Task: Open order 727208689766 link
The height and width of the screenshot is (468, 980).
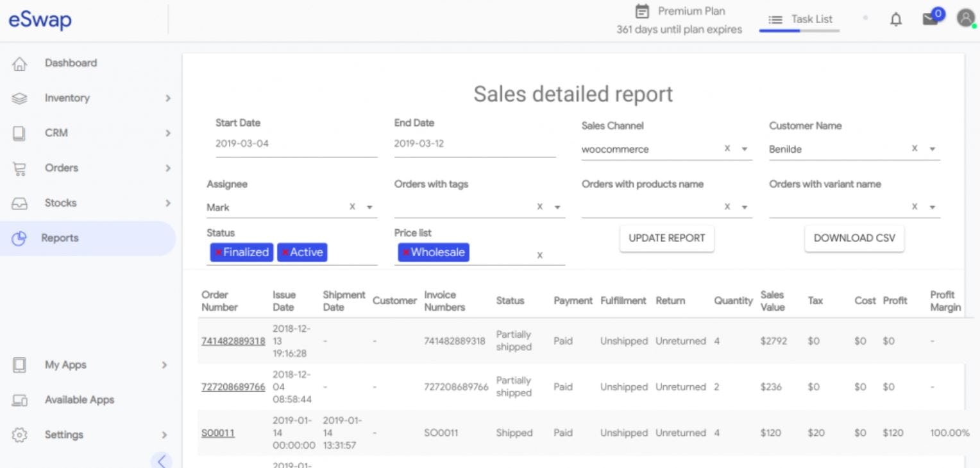Action: [x=233, y=387]
